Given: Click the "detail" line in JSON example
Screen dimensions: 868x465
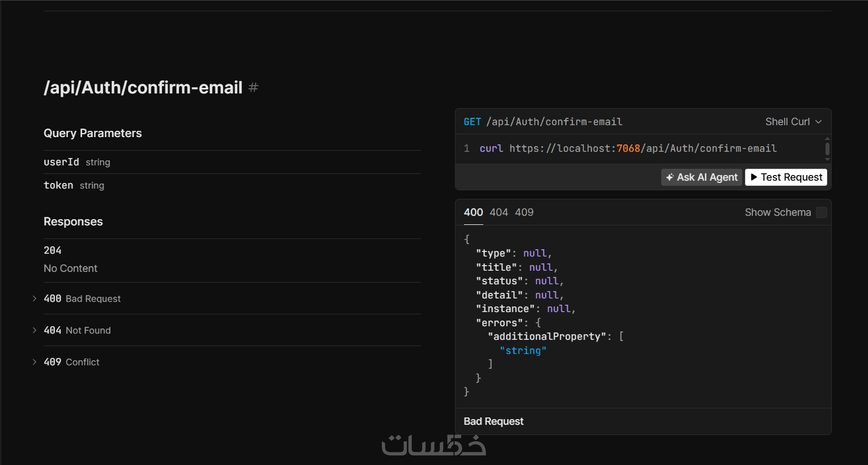Looking at the screenshot, I should click(520, 295).
